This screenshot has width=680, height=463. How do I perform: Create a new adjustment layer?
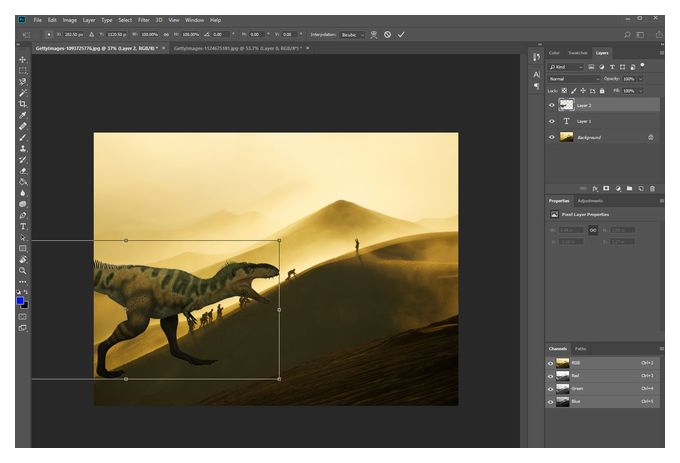(x=618, y=189)
